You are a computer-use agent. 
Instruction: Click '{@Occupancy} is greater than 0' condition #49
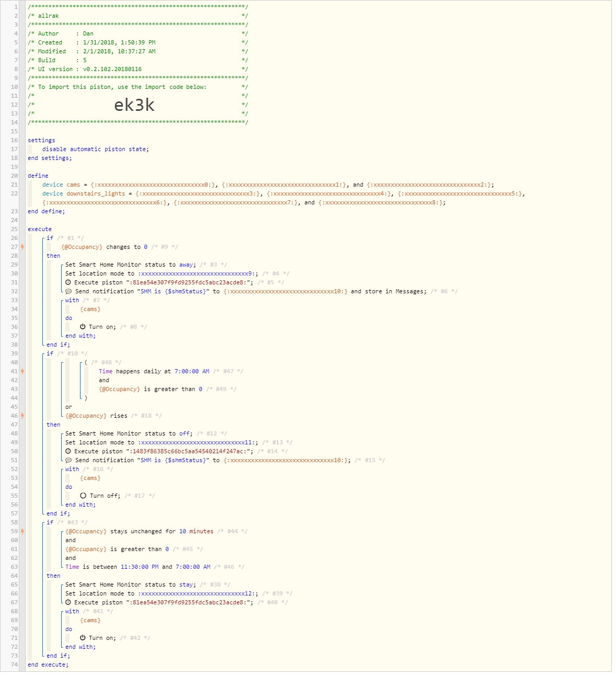tap(151, 389)
